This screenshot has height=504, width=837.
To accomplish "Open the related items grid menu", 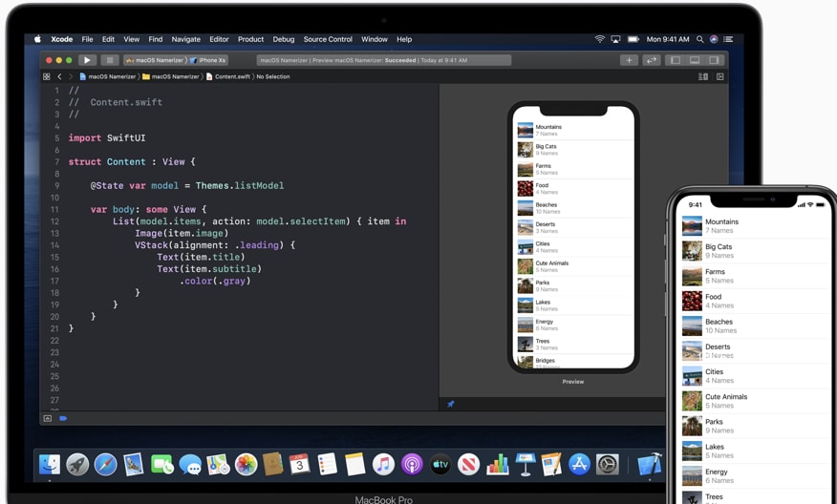I will click(x=47, y=76).
